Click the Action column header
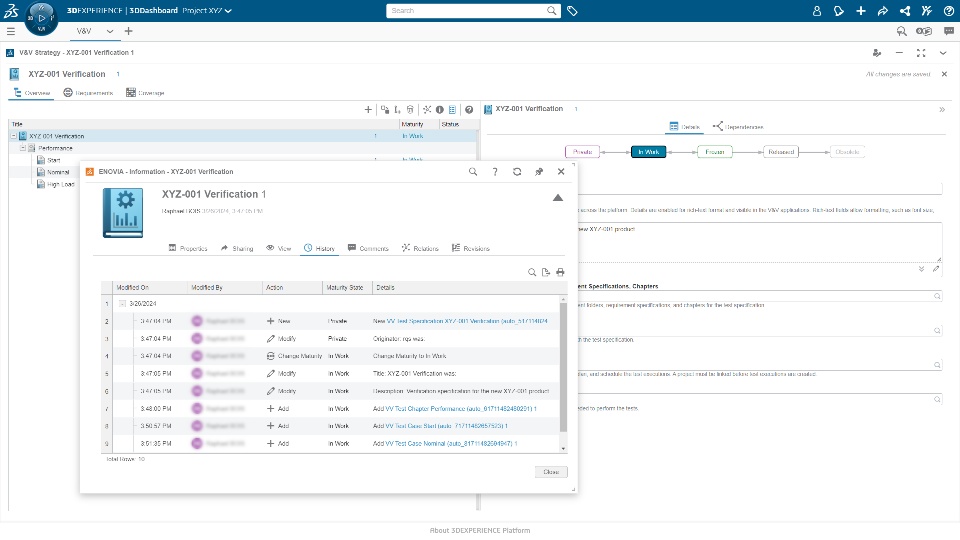Screen dimensions: 960x540 (x=292, y=288)
